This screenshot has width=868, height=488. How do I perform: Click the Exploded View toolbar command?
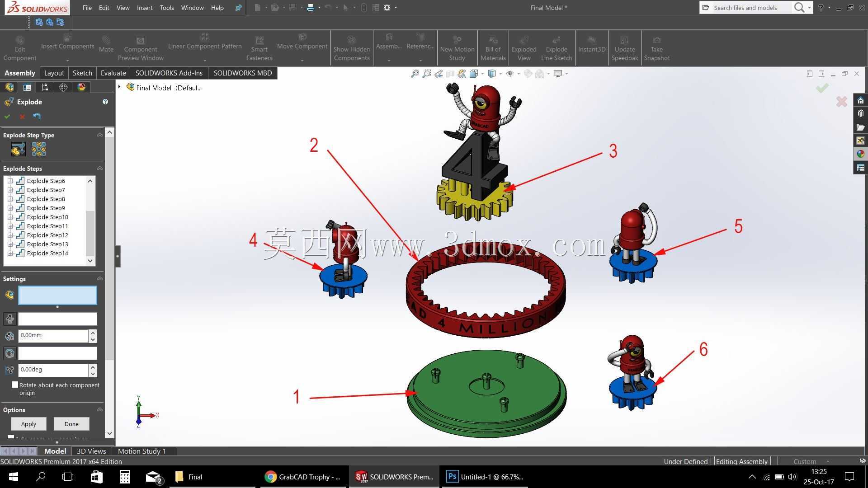point(524,48)
